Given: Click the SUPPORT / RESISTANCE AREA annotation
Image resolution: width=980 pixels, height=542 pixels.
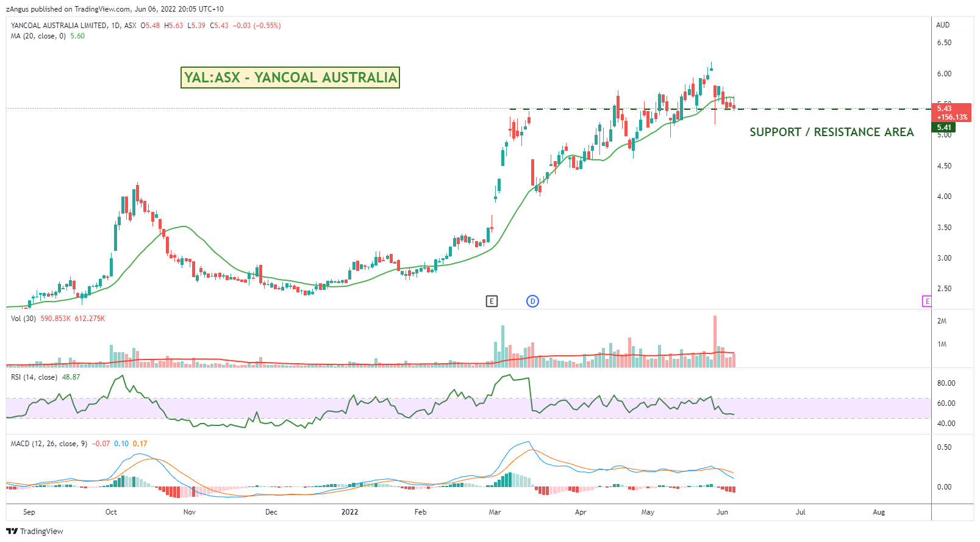Looking at the screenshot, I should click(831, 132).
